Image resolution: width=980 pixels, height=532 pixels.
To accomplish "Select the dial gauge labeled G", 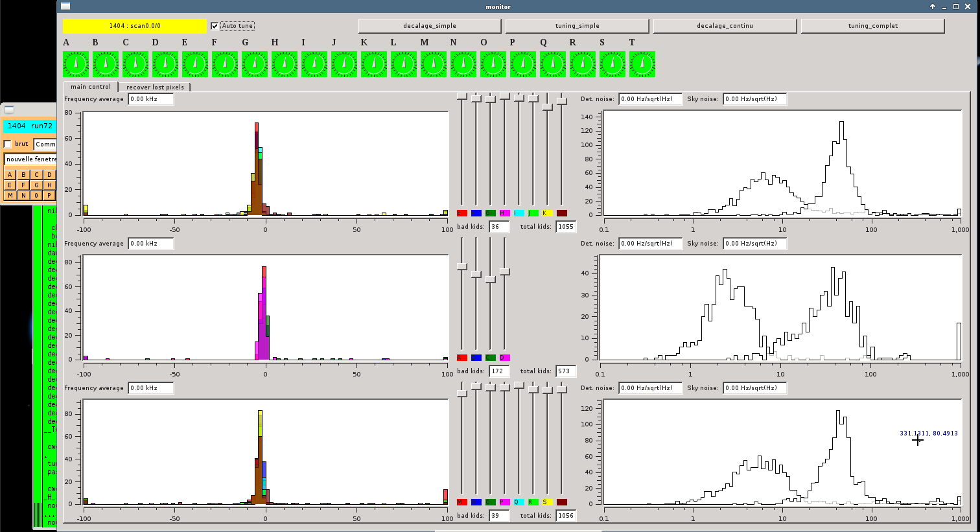I will coord(255,64).
